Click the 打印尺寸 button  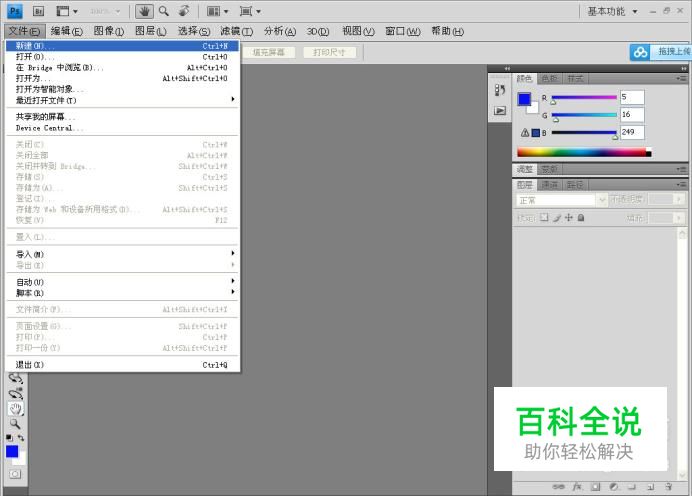coord(329,52)
